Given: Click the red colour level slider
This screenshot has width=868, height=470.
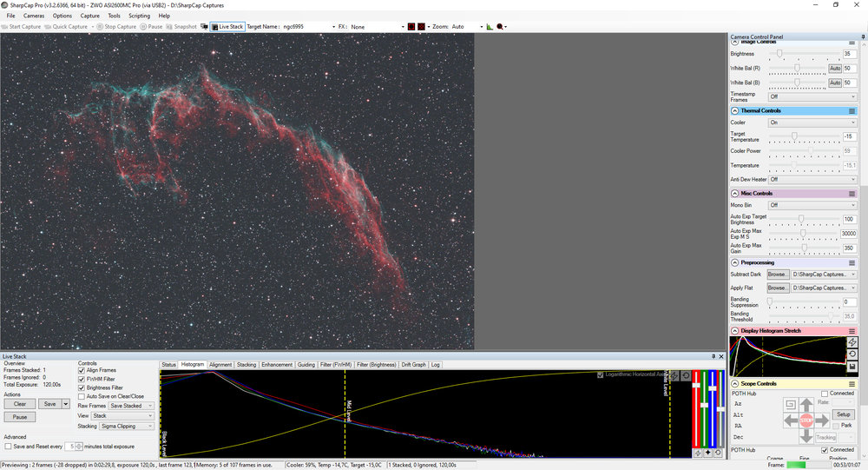Looking at the screenshot, I should click(x=696, y=408).
